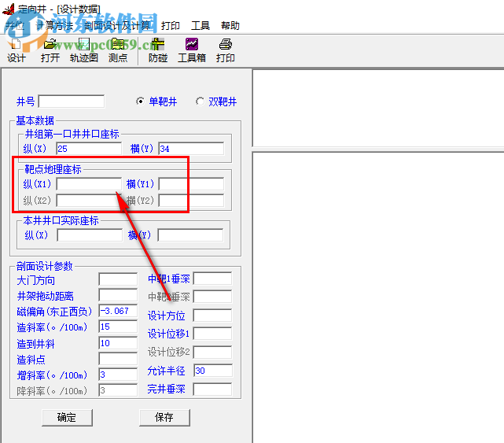
Task: Focus the 井号 input field
Action: coord(72,102)
